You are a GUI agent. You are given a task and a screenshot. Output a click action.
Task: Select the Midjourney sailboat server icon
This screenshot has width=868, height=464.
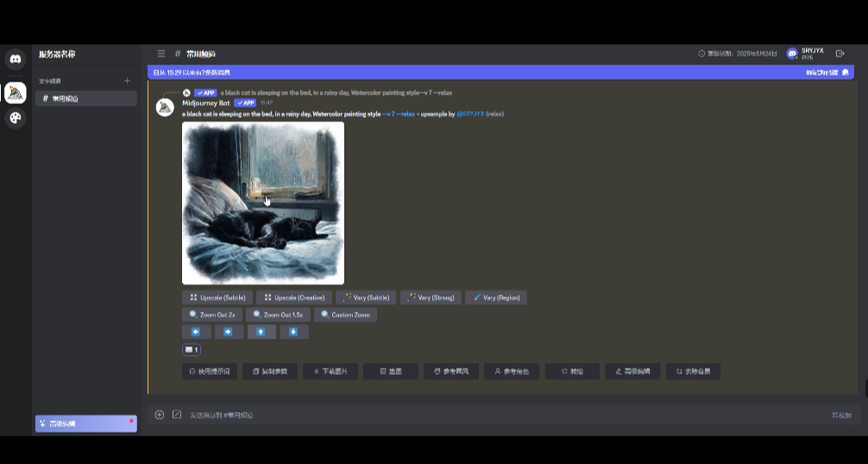(x=15, y=92)
